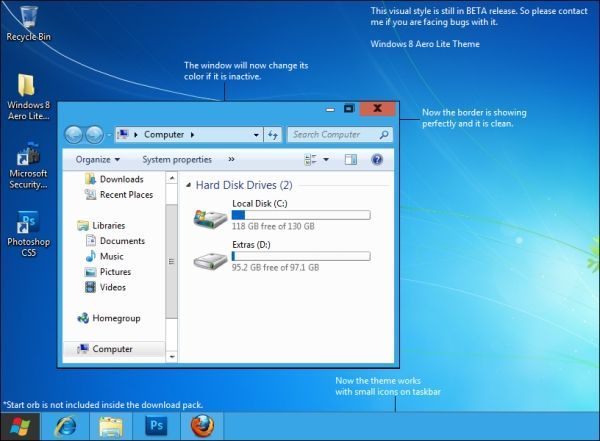600x441 pixels.
Task: Expand the arrow after Computer in address bar
Action: click(x=192, y=135)
